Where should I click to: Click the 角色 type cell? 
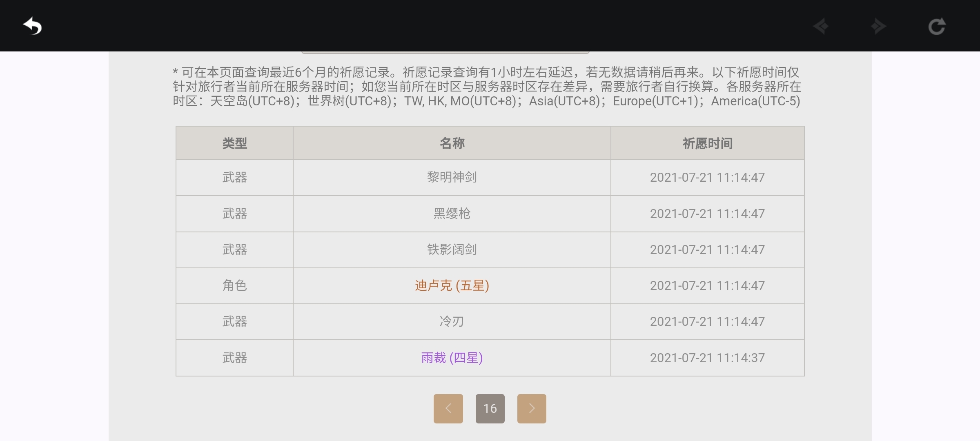(x=234, y=285)
